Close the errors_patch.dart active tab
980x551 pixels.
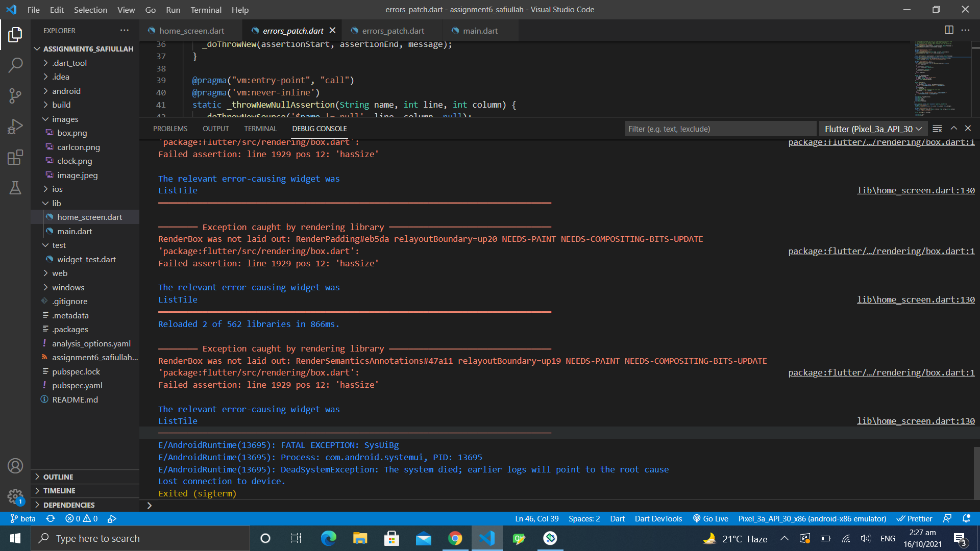coord(332,31)
